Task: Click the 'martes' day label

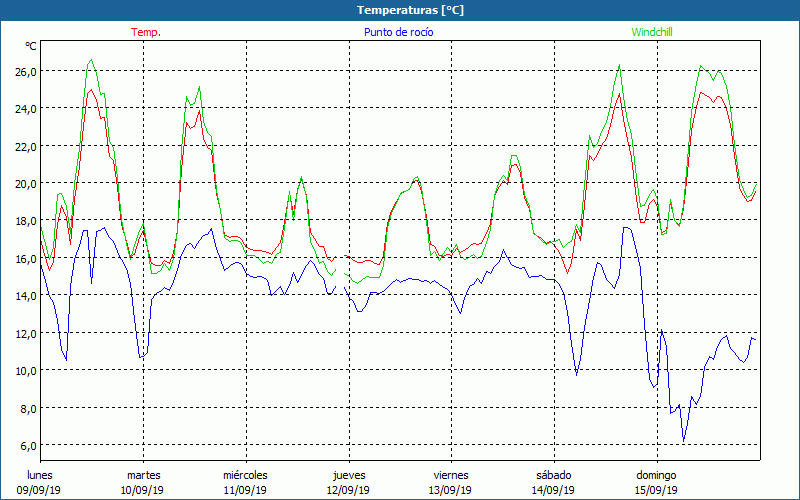Action: click(143, 475)
